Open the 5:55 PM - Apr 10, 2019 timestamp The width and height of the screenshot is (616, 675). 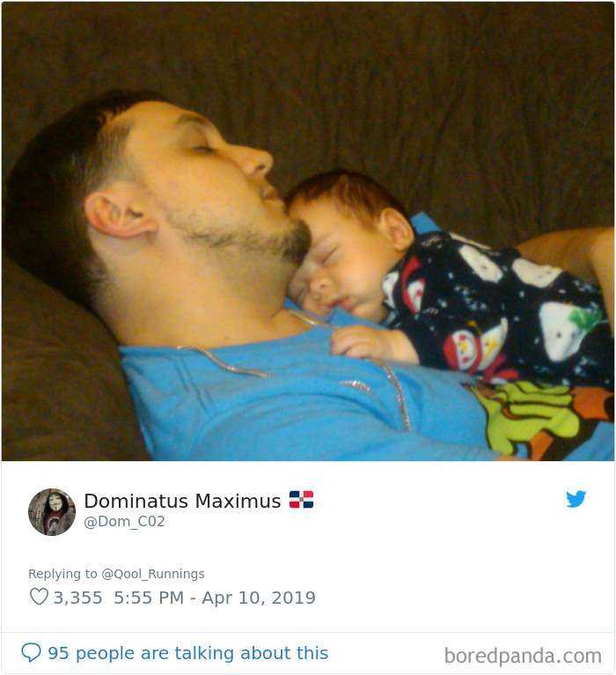click(215, 598)
